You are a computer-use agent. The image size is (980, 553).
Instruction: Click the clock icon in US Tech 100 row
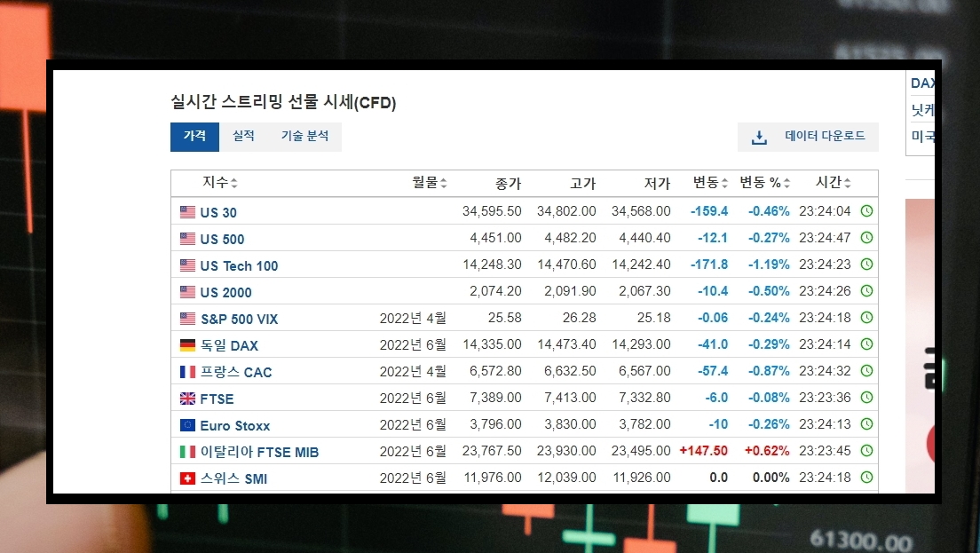866,265
